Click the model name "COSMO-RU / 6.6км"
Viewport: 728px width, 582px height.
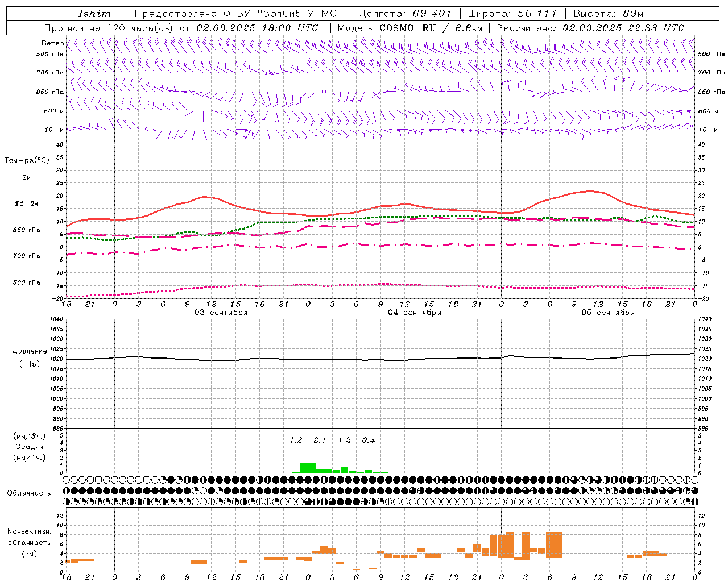[431, 28]
